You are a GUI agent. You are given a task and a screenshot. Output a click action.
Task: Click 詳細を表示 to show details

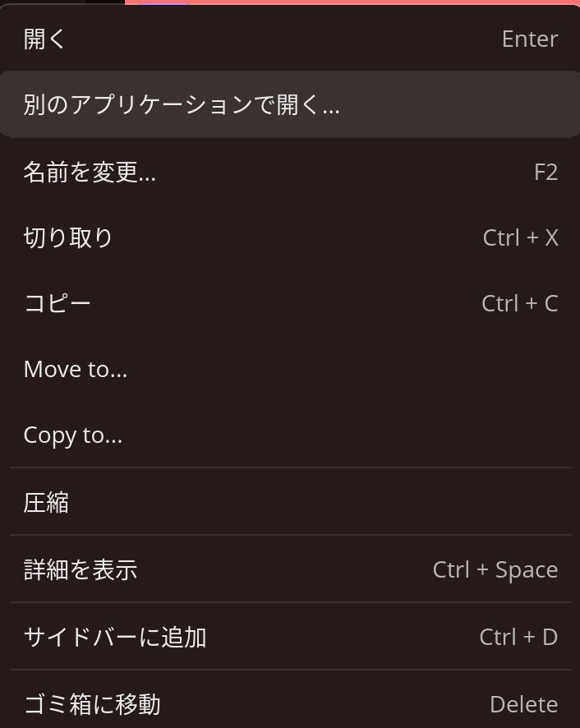click(81, 569)
